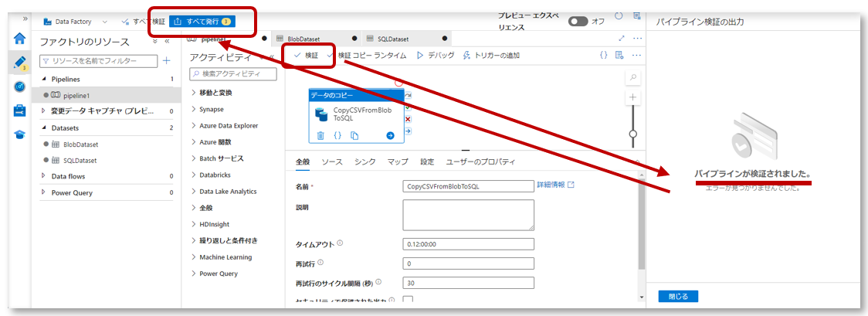
Task: Click the resource name filter field
Action: click(x=99, y=60)
